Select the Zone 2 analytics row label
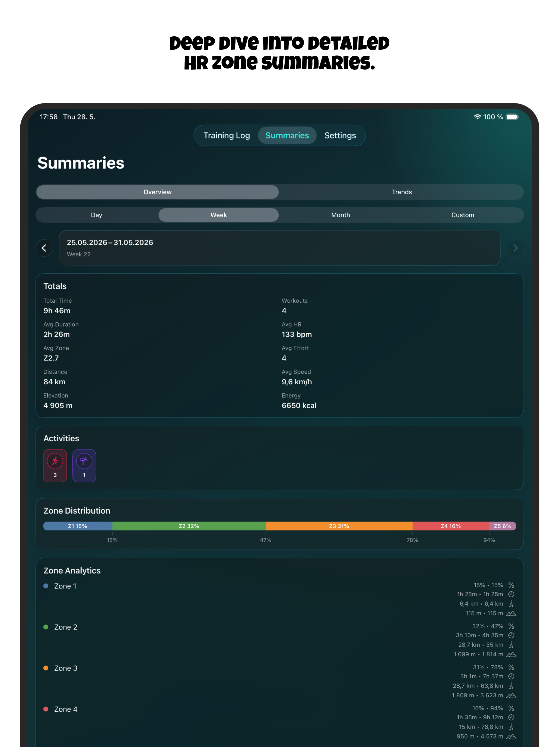The width and height of the screenshot is (560, 747). pos(66,628)
